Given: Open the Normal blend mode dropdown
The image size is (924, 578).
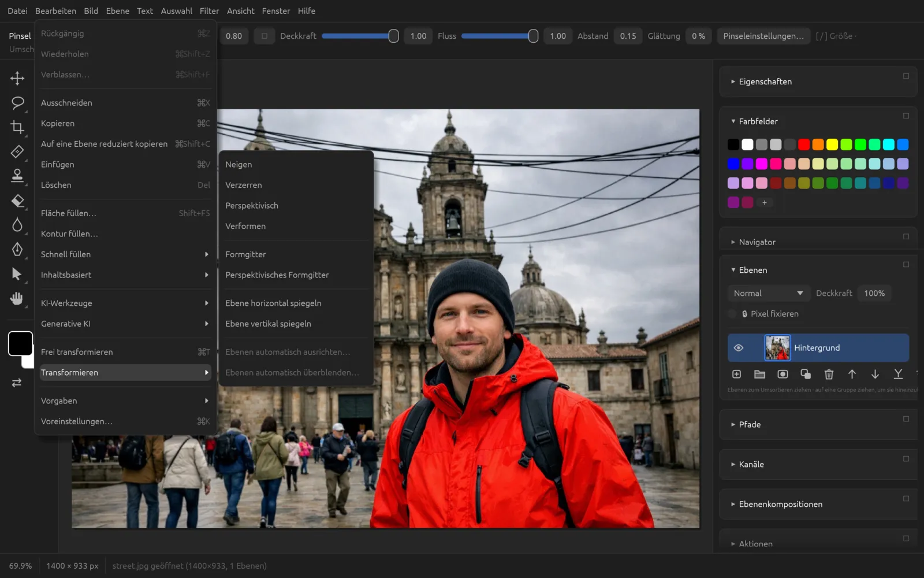Looking at the screenshot, I should pos(768,293).
